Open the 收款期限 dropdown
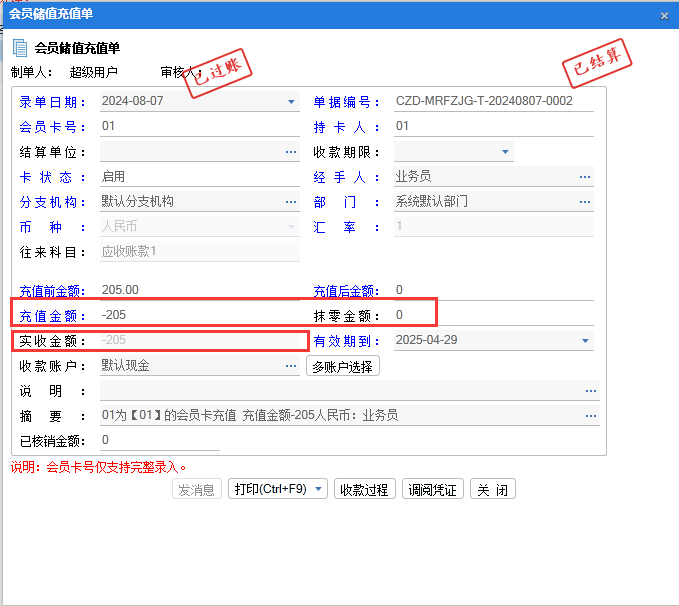 (x=505, y=152)
